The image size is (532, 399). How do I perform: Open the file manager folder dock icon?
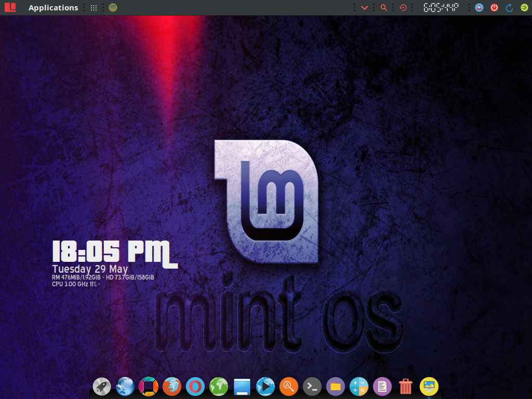point(336,387)
